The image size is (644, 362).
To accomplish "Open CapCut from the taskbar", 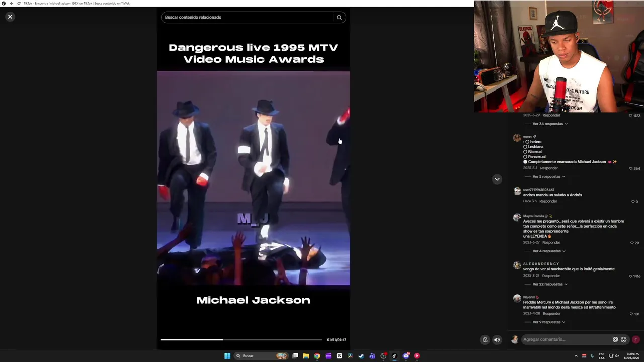I will (339, 356).
